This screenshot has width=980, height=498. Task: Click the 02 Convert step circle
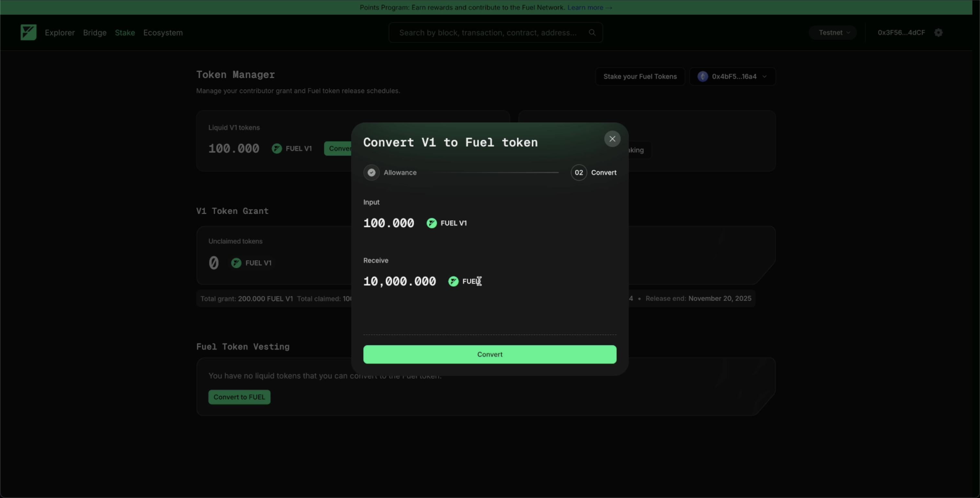pyautogui.click(x=579, y=172)
